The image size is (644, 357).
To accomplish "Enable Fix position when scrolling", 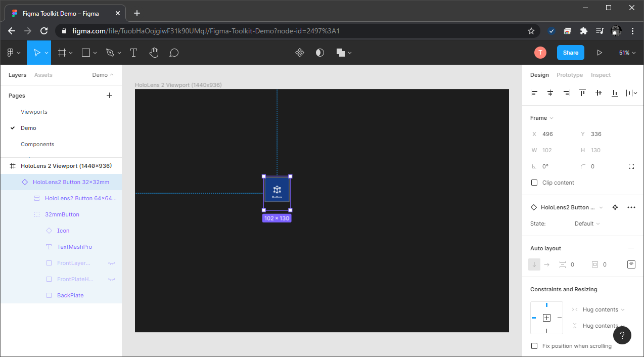I will tap(534, 346).
